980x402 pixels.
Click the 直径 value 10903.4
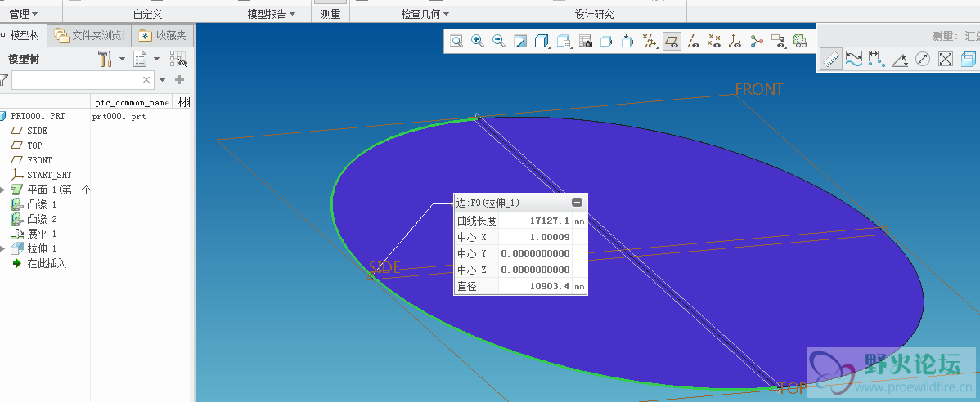point(550,287)
